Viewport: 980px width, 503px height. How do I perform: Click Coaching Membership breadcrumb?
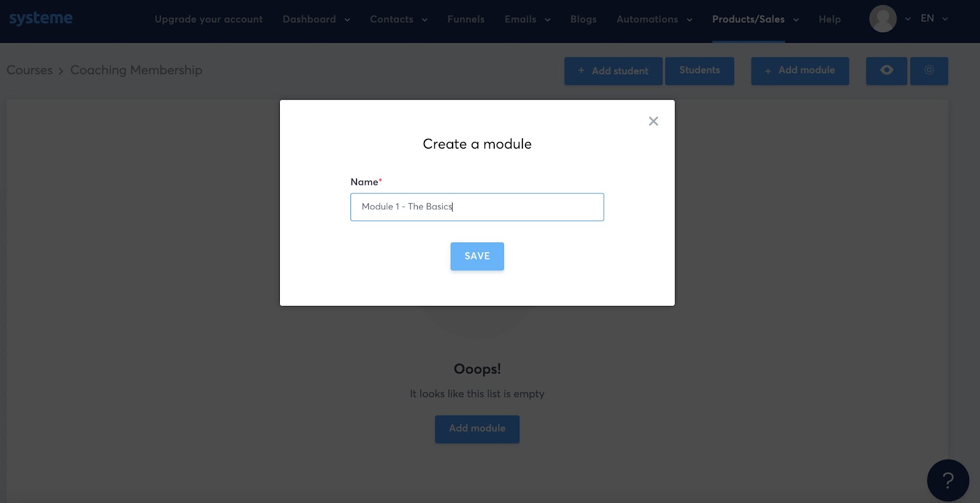pos(136,70)
